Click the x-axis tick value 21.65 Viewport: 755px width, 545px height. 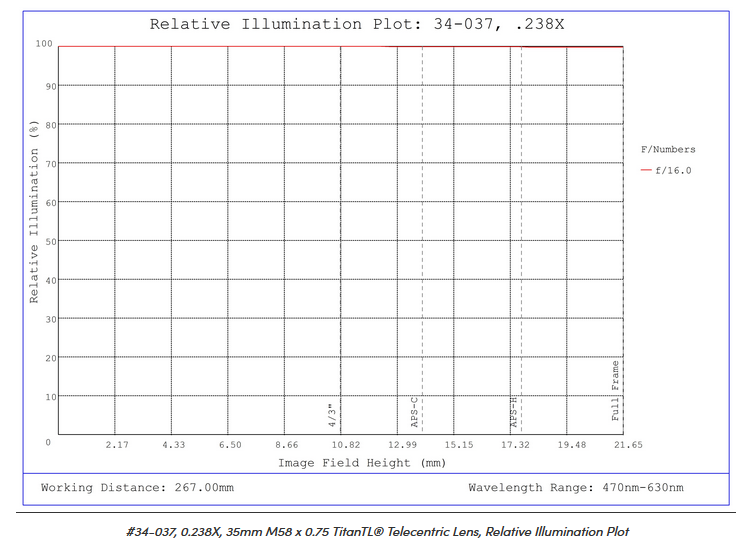[x=628, y=445]
